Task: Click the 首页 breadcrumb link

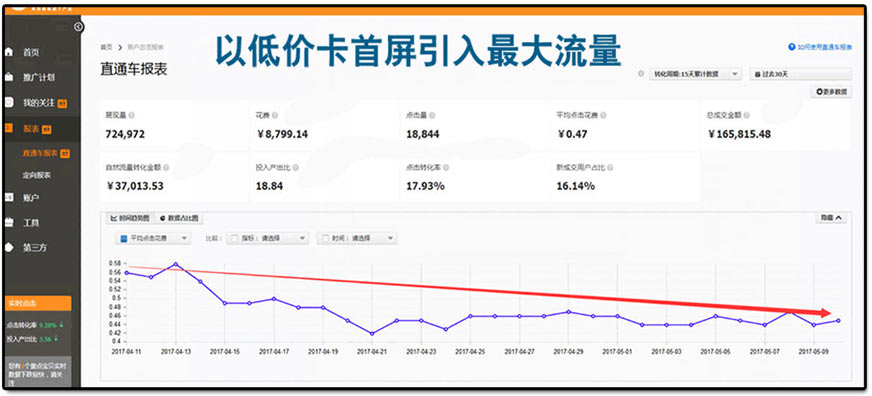Action: tap(106, 47)
